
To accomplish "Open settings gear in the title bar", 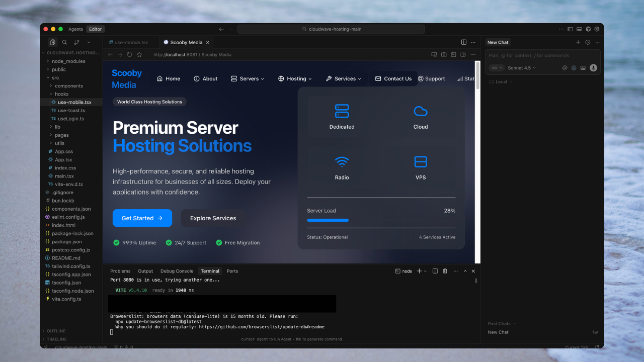I will coord(597,29).
